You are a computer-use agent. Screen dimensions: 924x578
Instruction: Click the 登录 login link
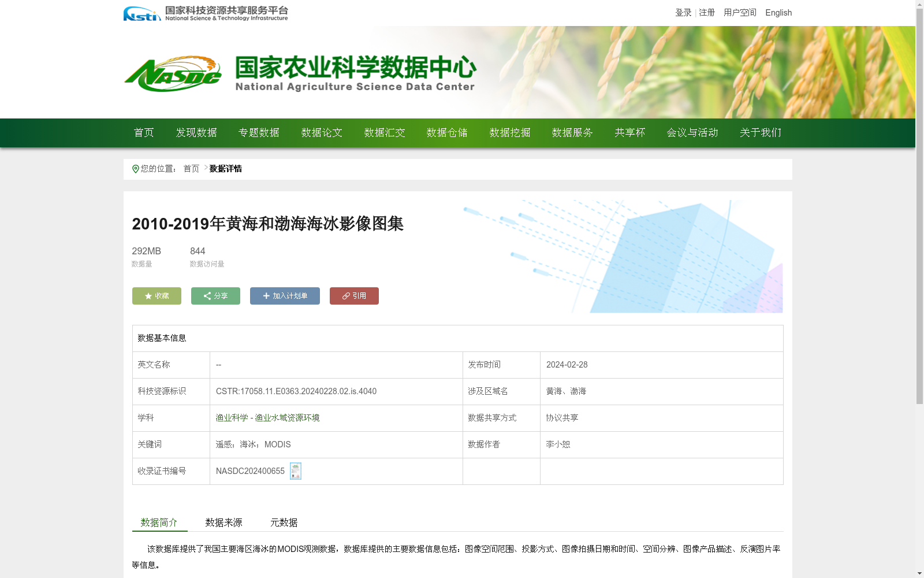[683, 13]
